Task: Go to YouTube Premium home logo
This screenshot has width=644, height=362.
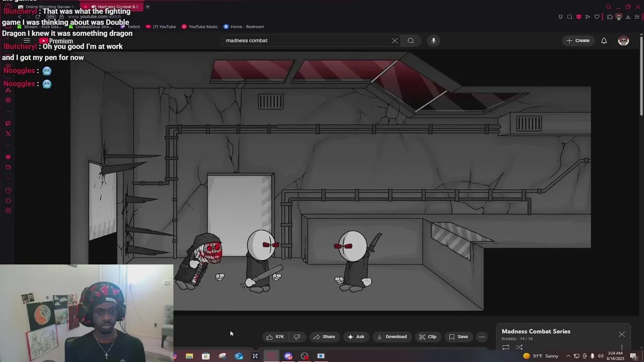Action: 56,41
